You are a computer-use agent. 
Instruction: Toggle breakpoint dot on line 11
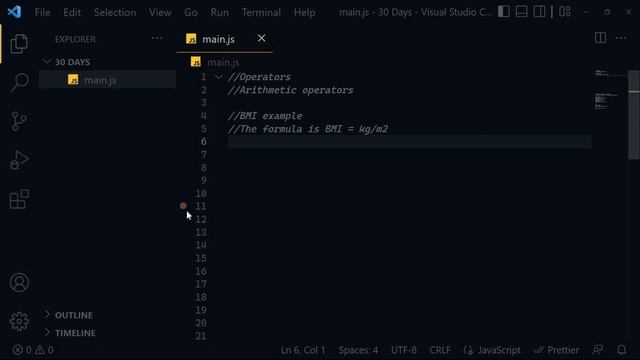coord(183,206)
